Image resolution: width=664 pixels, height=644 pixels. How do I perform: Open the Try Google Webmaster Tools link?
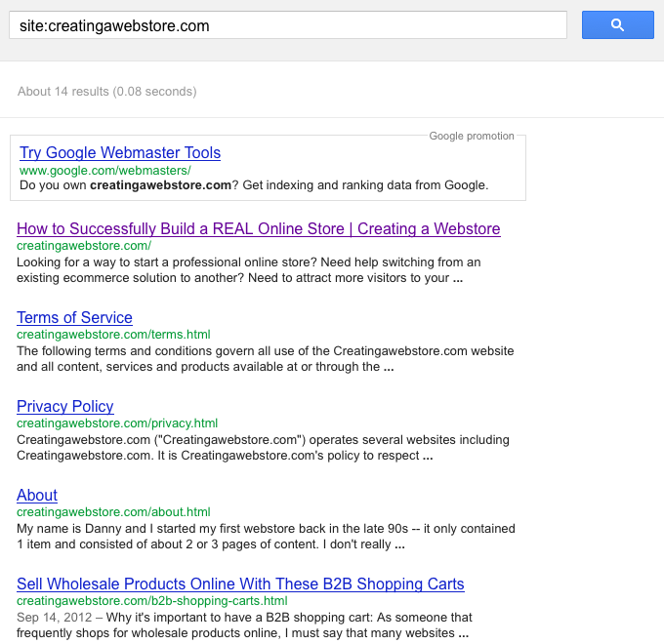pos(120,153)
